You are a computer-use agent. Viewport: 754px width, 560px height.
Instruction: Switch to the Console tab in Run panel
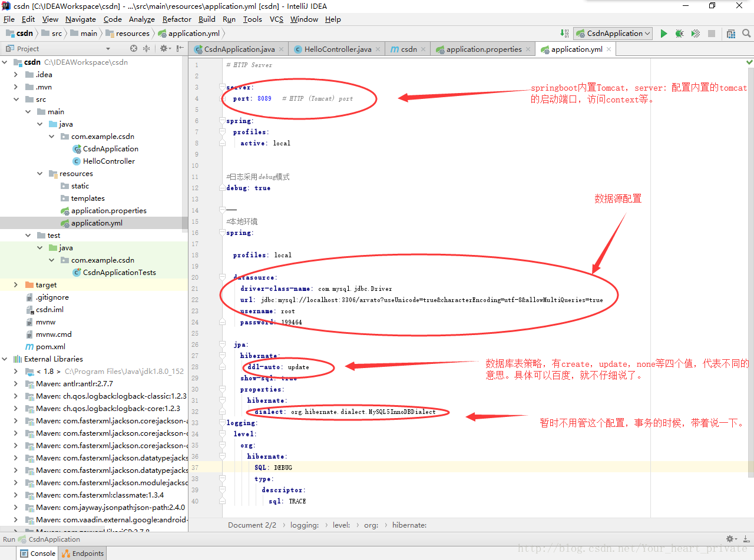(x=38, y=553)
